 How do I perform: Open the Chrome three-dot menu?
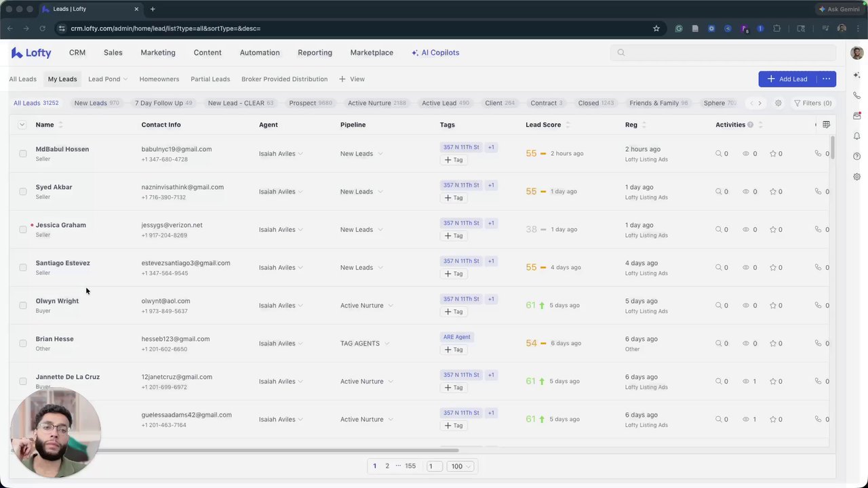[x=858, y=28]
